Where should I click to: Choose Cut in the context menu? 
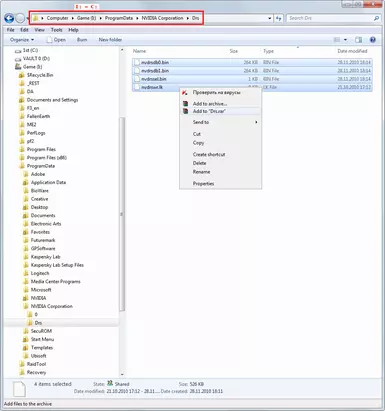click(221, 134)
